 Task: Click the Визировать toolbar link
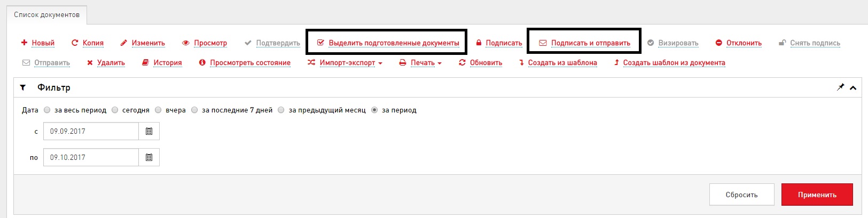click(x=678, y=43)
